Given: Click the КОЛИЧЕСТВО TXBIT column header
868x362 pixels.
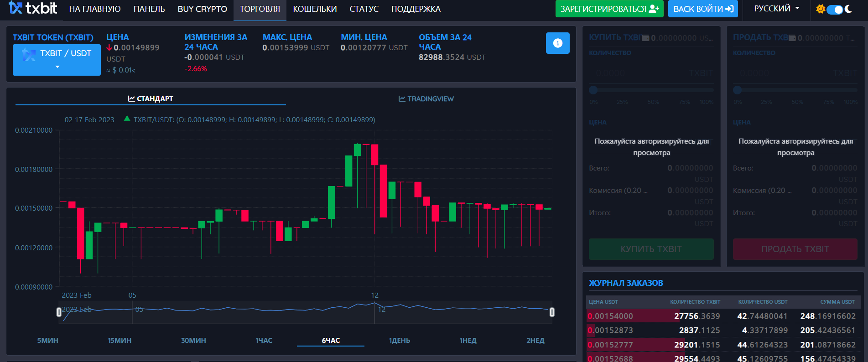Looking at the screenshot, I should click(695, 302).
